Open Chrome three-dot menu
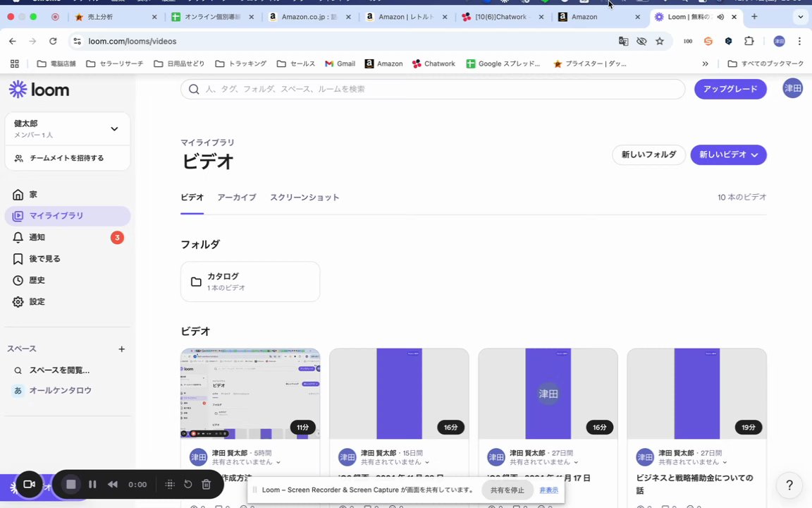Image resolution: width=812 pixels, height=508 pixels. click(x=799, y=41)
